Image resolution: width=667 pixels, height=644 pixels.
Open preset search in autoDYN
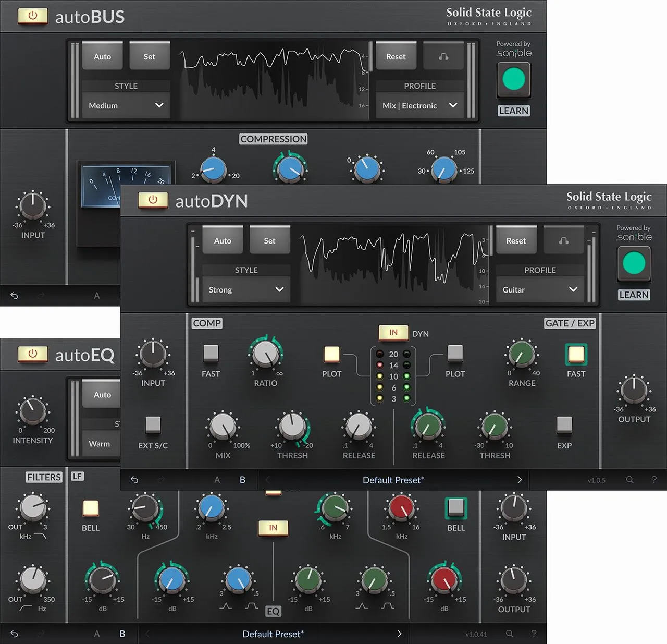click(629, 480)
